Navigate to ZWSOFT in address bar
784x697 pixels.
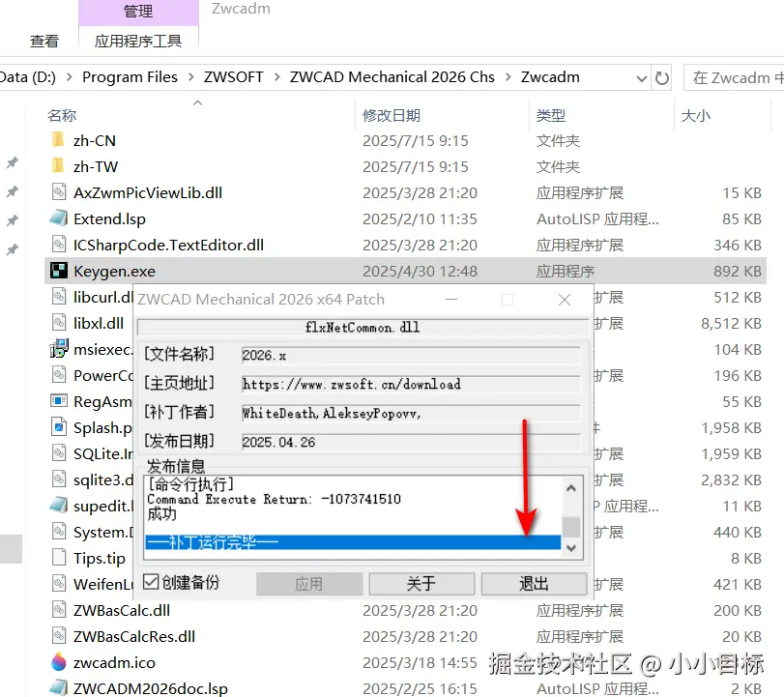234,77
